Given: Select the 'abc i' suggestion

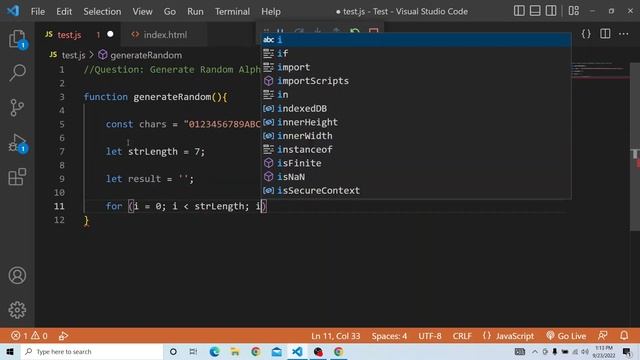Looking at the screenshot, I should (x=416, y=40).
